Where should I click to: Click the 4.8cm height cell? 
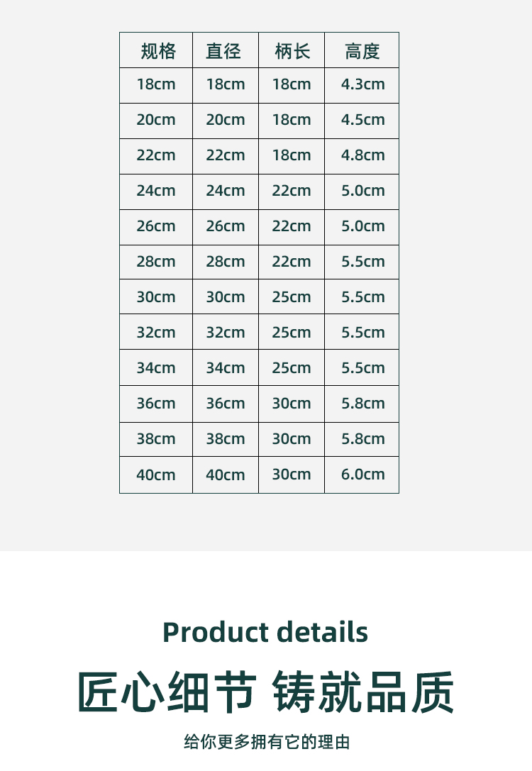362,155
